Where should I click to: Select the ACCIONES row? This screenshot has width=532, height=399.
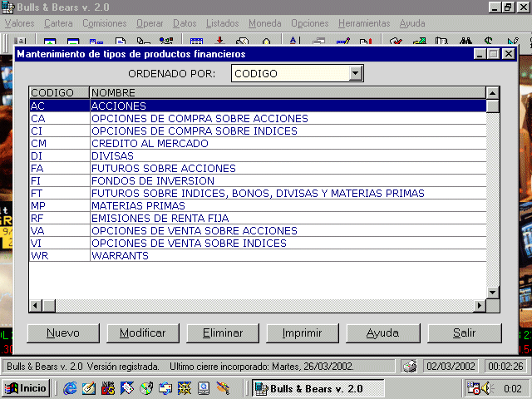pos(258,106)
